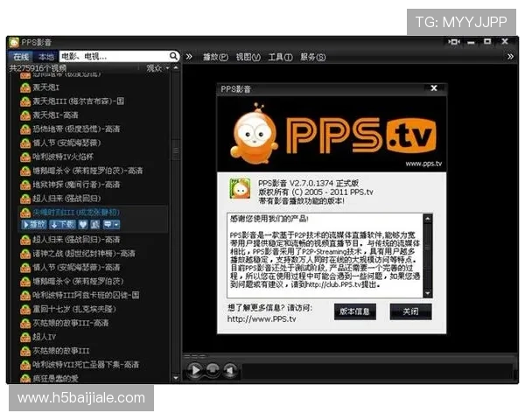
Task: Select 灰姑娘的故事III without 高清
Action: [x=61, y=351]
